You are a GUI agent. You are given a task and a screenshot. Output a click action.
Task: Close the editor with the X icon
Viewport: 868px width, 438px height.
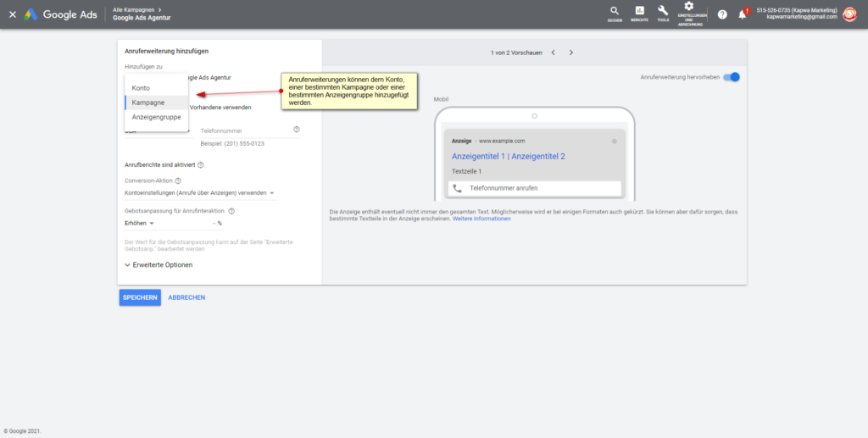(12, 14)
